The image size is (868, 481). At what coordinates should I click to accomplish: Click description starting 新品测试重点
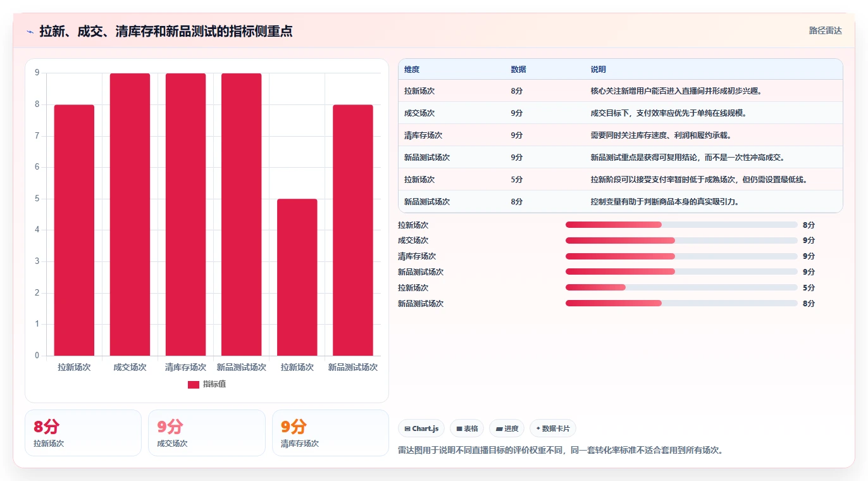click(688, 158)
